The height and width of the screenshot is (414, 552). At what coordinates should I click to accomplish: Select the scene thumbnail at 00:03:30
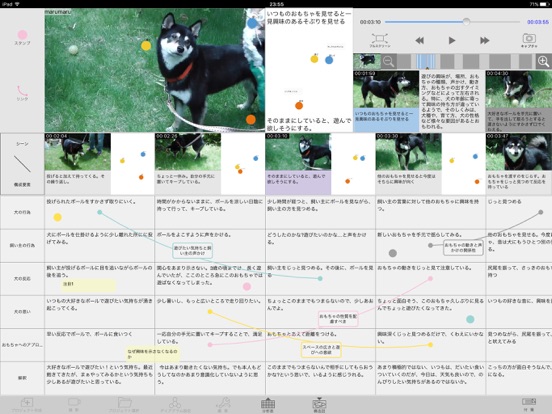point(408,151)
